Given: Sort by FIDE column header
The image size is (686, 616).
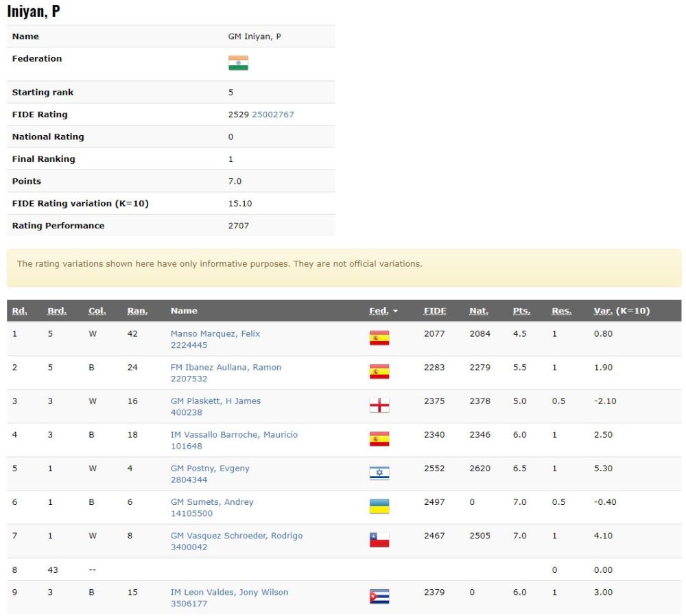Looking at the screenshot, I should click(x=435, y=311).
